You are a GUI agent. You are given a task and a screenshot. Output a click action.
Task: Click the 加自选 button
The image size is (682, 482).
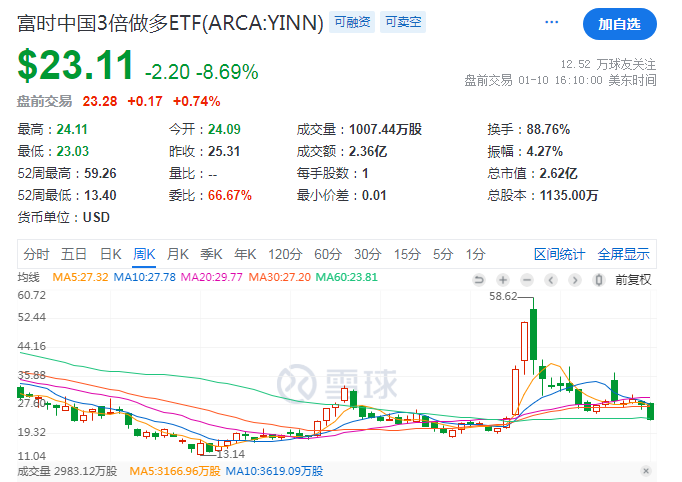(x=619, y=24)
